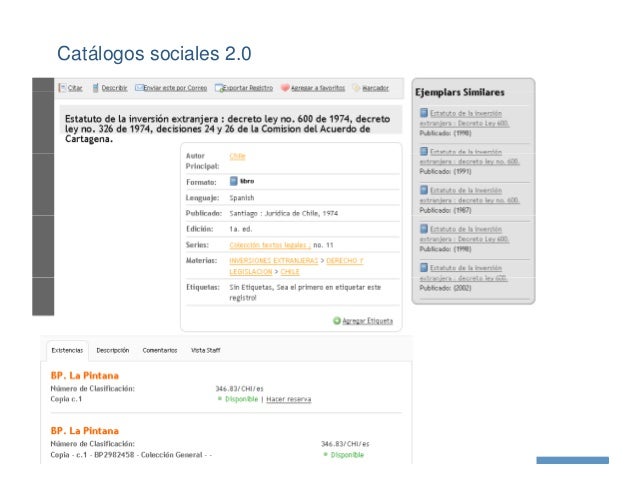Open the Comentarios tab
The width and height of the screenshot is (638, 493).
[x=158, y=350]
